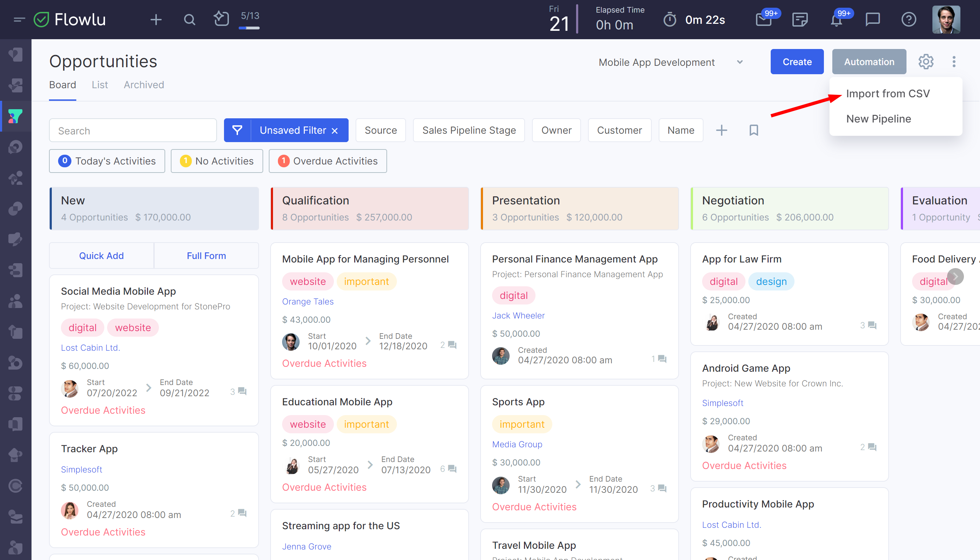Open the Orange Tales customer link
Screen dimensions: 980x560
(308, 302)
